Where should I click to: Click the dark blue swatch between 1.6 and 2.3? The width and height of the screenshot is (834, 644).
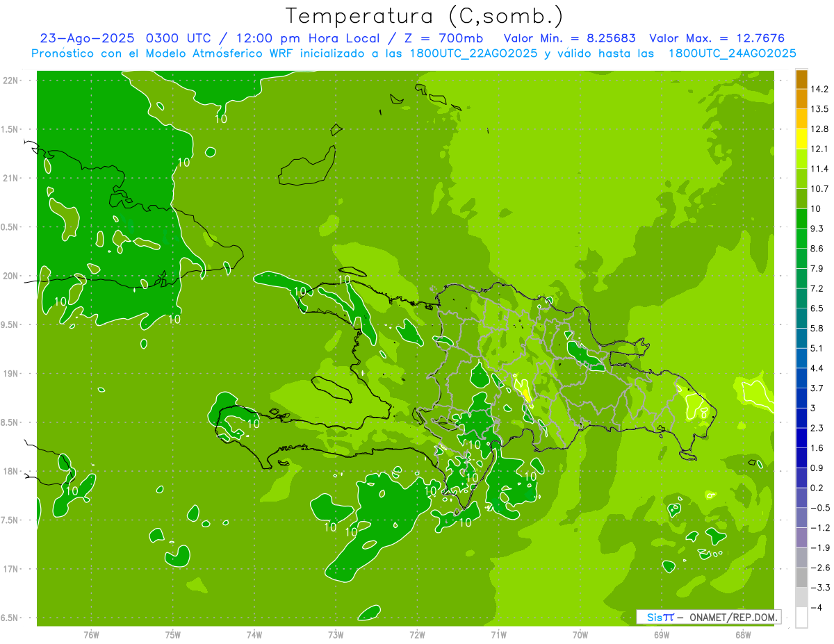tap(801, 438)
